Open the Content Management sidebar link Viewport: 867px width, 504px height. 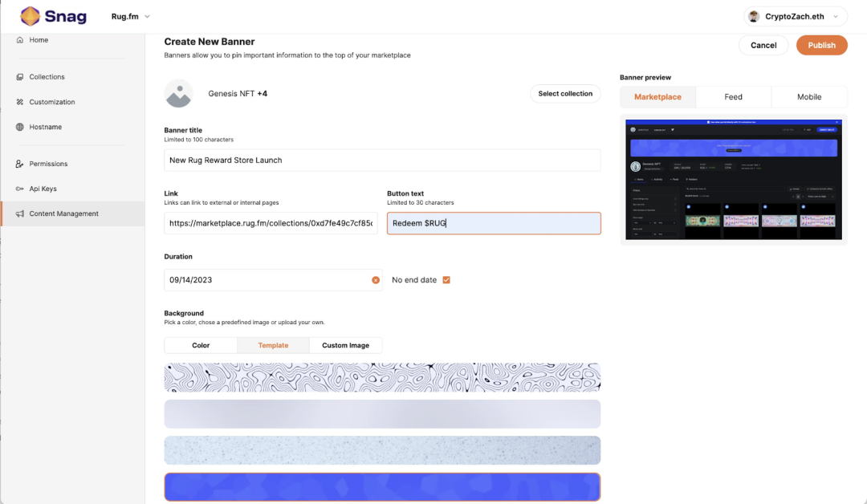click(72, 213)
